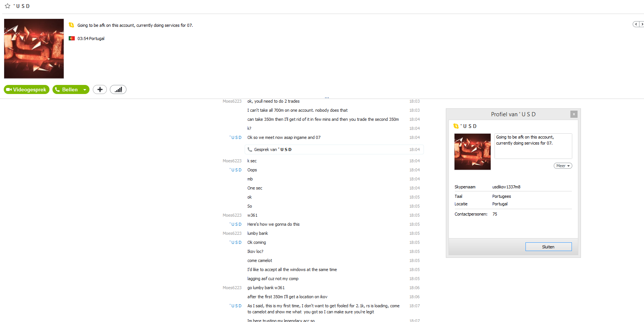This screenshot has height=322, width=644.
Task: Select Skype name 'usdikov1337m8'
Action: 506,187
